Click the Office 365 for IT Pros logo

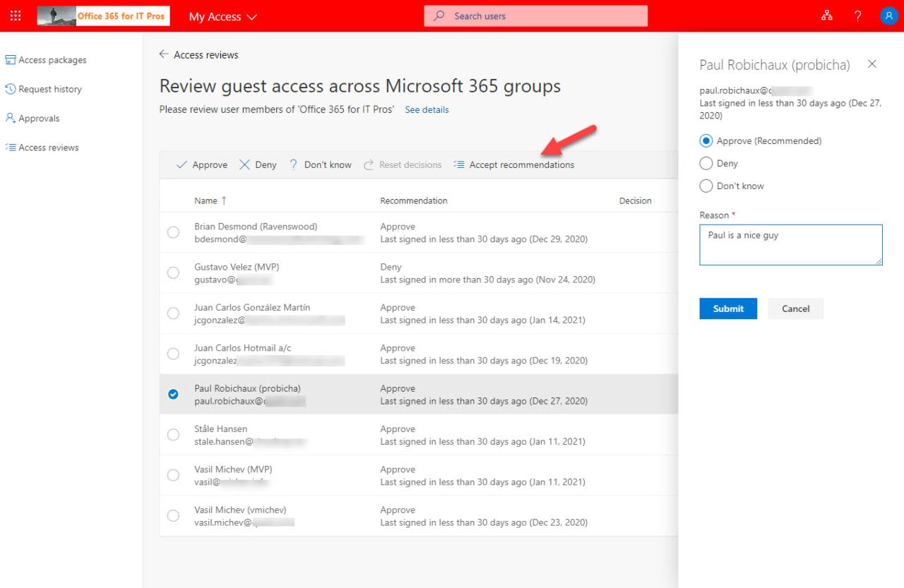pos(103,16)
